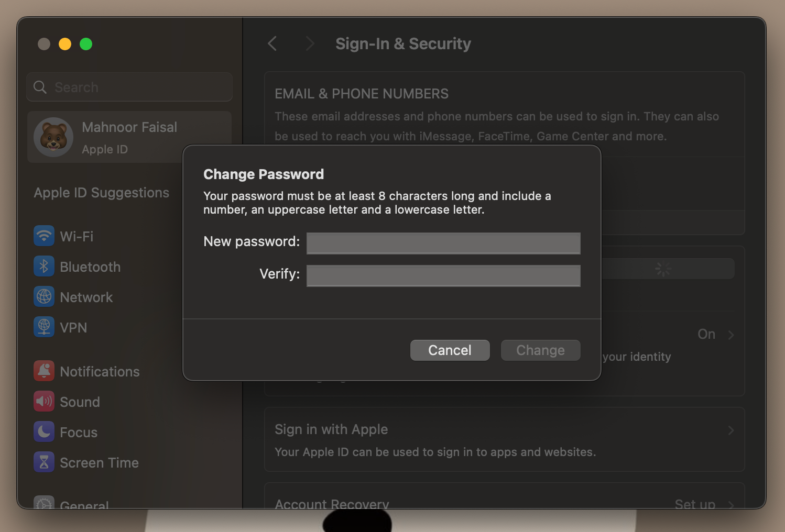Navigate back with the left chevron
The width and height of the screenshot is (785, 532).
click(272, 44)
